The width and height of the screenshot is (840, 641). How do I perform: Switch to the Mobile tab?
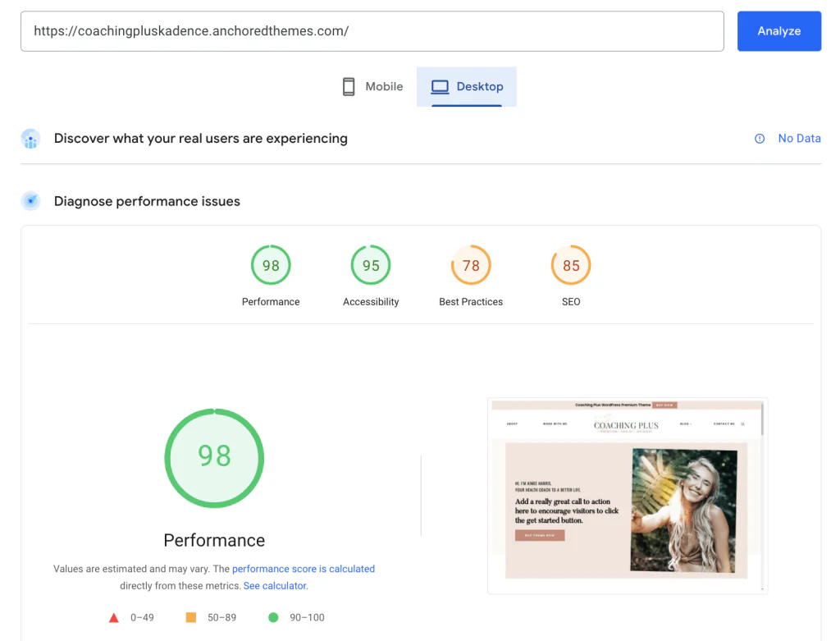point(372,86)
